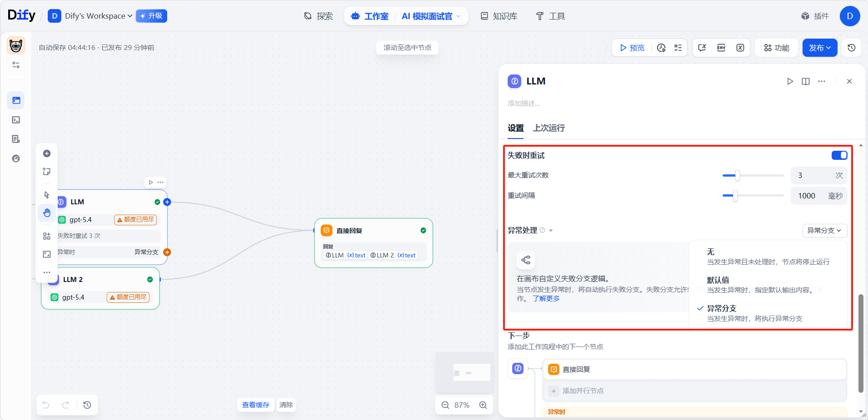Adjust the max retry count slider

point(737,175)
